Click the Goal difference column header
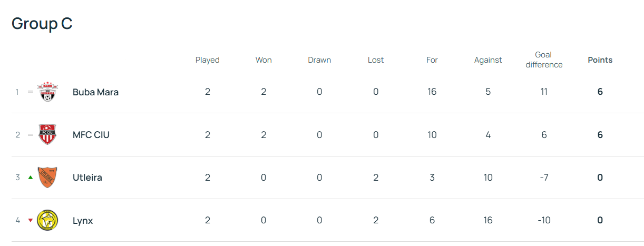 coord(544,60)
